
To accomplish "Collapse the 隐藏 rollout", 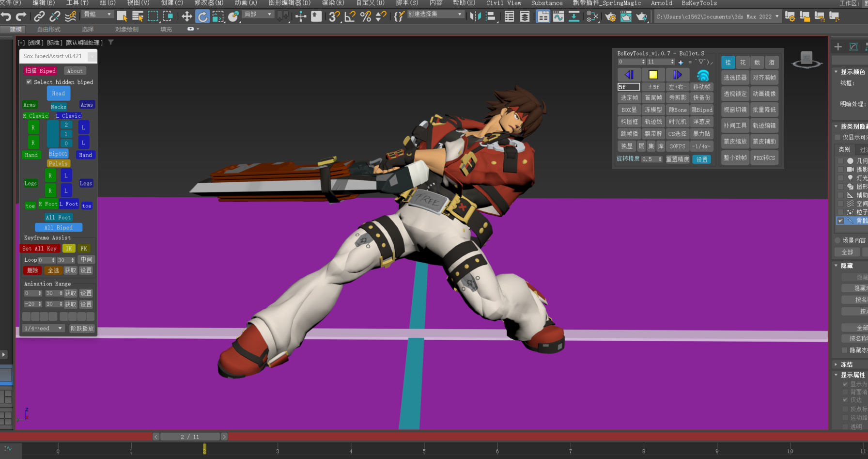I will click(x=836, y=266).
